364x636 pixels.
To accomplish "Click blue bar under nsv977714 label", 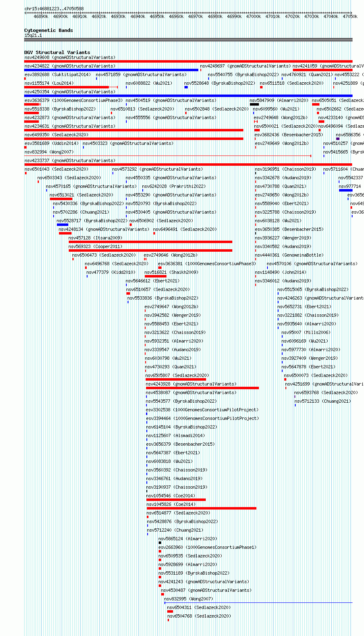I will pyautogui.click(x=346, y=190).
